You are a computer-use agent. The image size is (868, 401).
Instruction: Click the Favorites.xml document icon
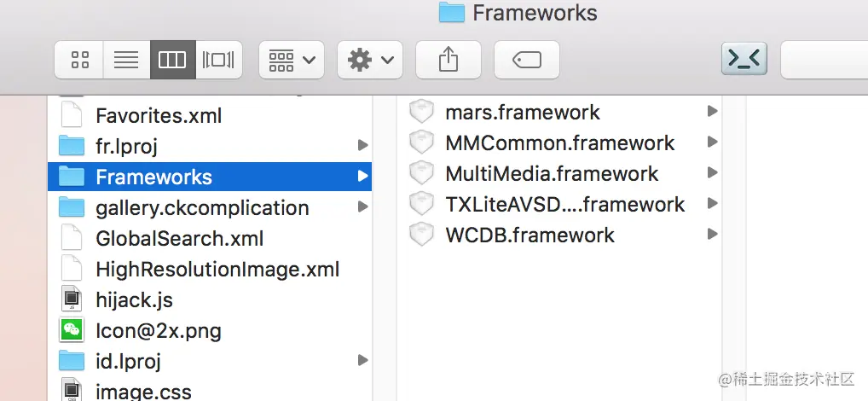click(x=72, y=116)
